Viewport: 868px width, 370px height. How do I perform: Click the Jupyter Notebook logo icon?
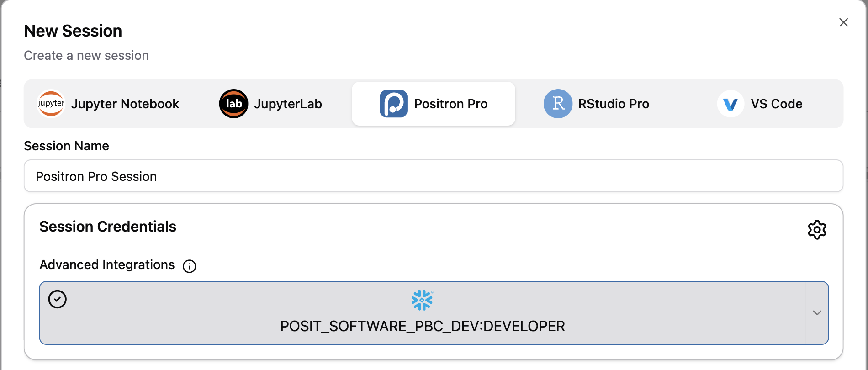click(x=51, y=104)
